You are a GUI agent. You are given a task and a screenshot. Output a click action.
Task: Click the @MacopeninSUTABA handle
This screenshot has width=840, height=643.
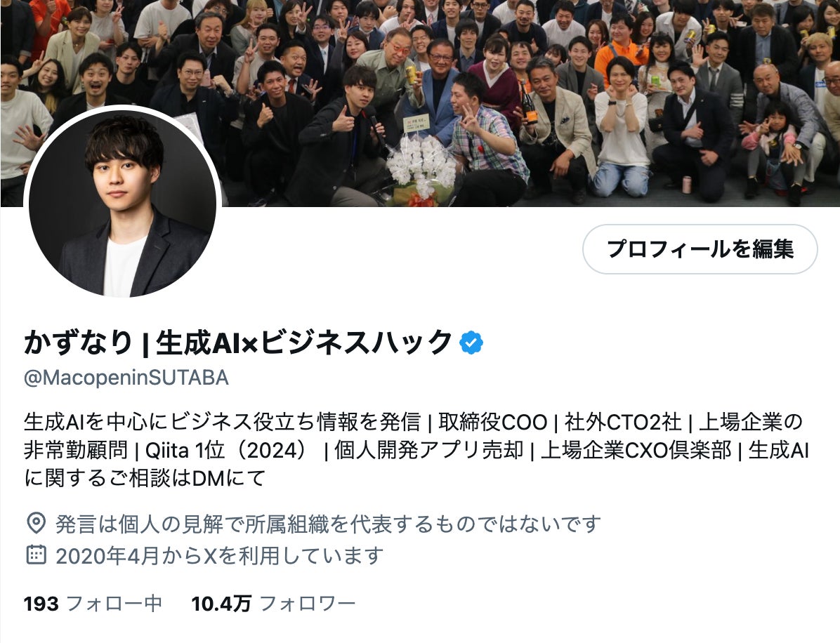pyautogui.click(x=126, y=378)
